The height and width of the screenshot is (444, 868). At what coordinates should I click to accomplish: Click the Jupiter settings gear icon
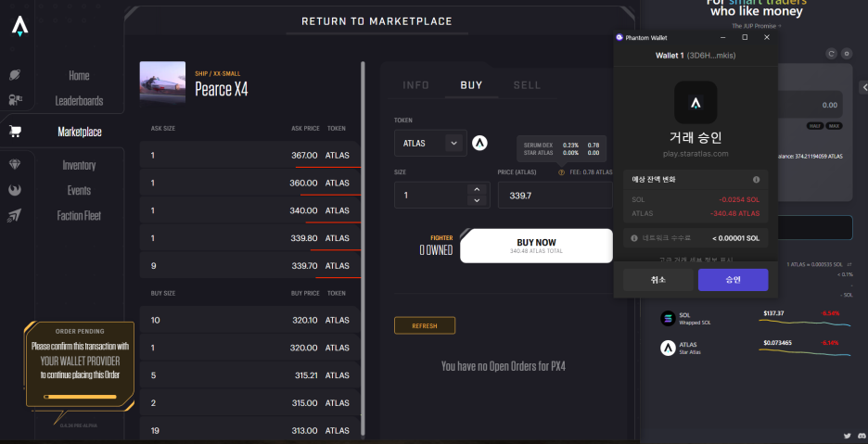coord(847,54)
